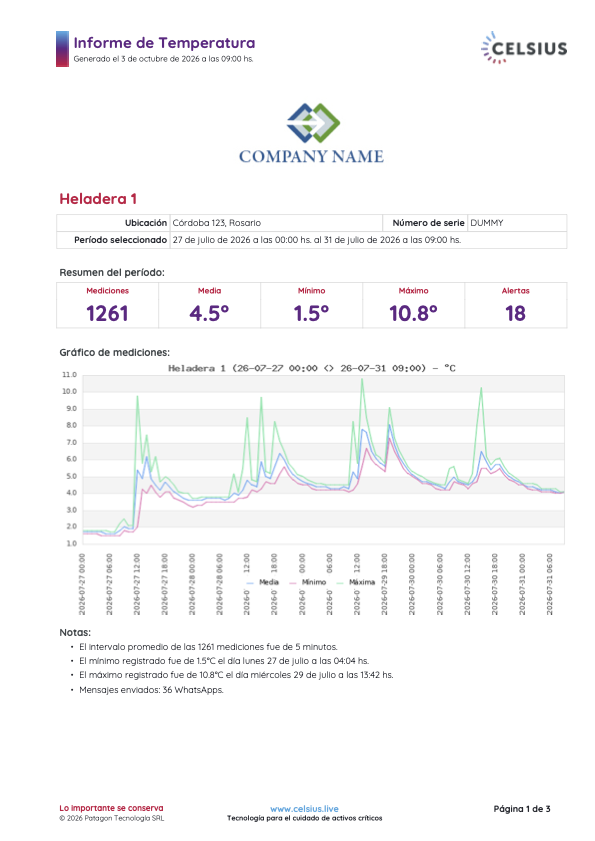Click the 'Mensajes enviados: 36 WhatsApps' note

point(151,690)
